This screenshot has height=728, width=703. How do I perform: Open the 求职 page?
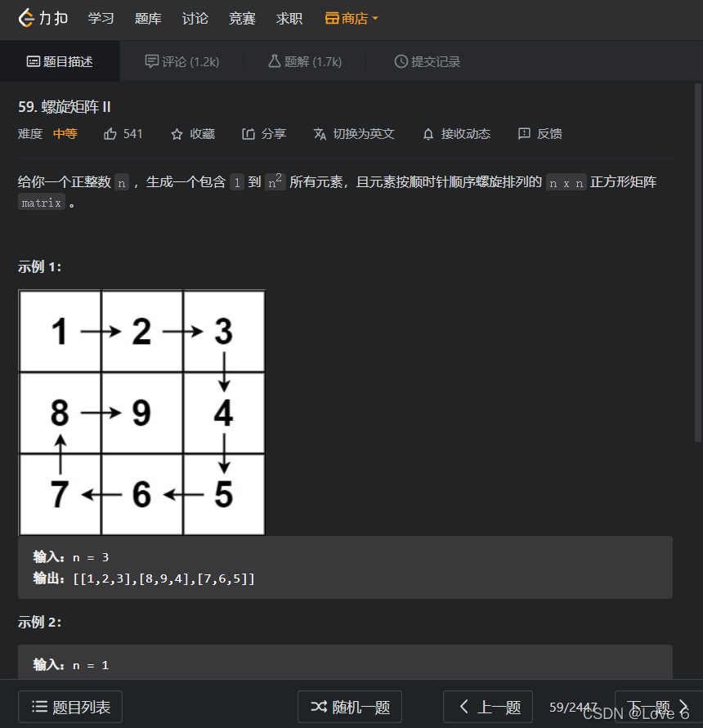(x=289, y=19)
